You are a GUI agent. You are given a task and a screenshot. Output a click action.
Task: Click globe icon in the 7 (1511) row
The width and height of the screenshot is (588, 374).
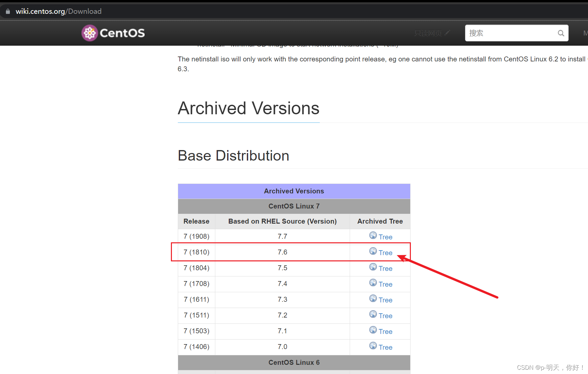(373, 314)
